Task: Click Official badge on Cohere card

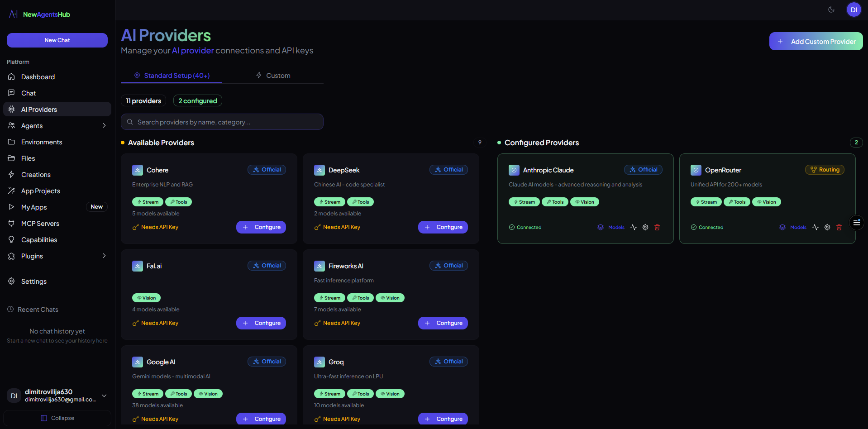Action: pyautogui.click(x=267, y=170)
